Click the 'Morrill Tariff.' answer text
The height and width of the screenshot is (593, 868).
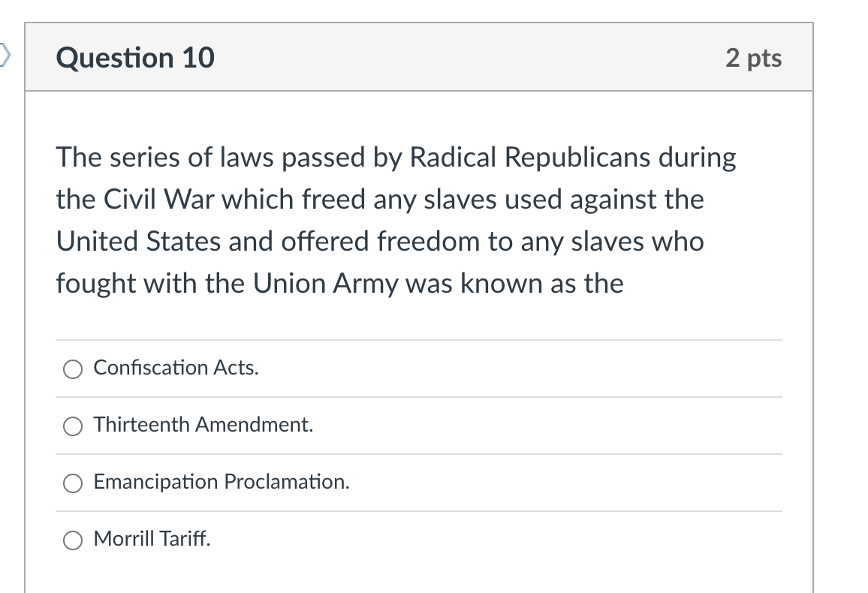coord(152,539)
